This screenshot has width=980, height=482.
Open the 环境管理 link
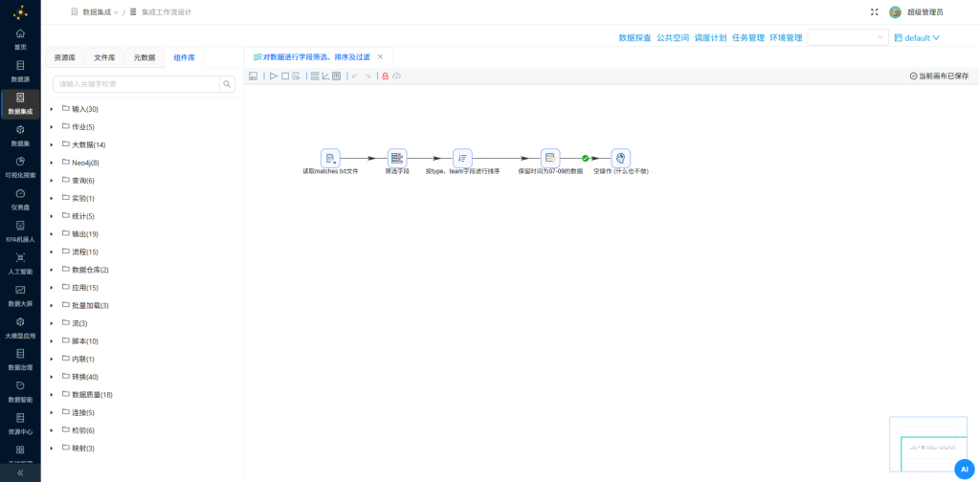pyautogui.click(x=787, y=37)
